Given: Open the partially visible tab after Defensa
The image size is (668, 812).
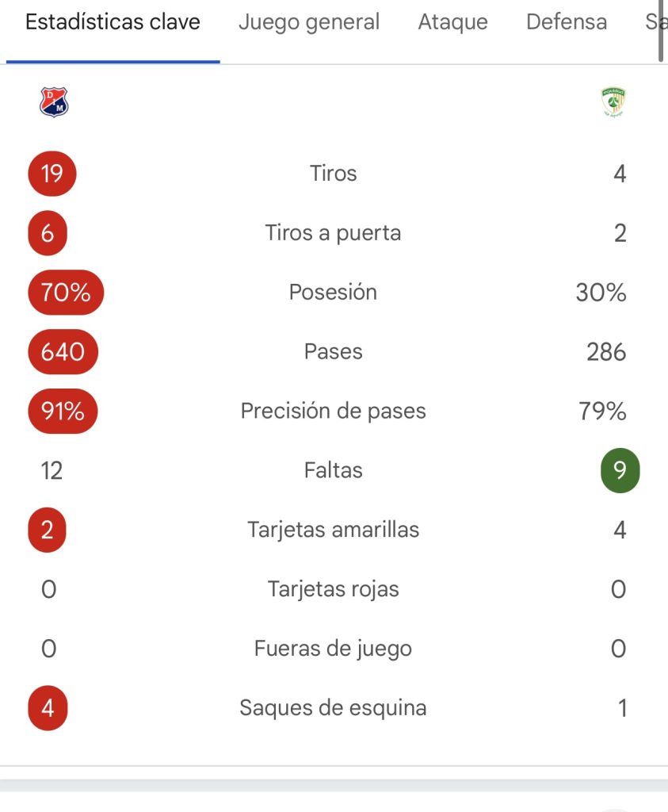Looking at the screenshot, I should pos(652,22).
